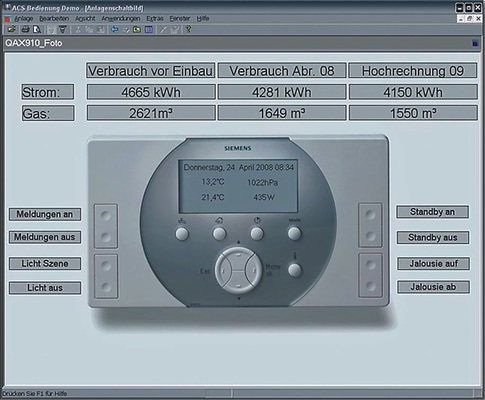This screenshot has height=400, width=485.
Task: Open print preview from the toolbar
Action: point(37,30)
